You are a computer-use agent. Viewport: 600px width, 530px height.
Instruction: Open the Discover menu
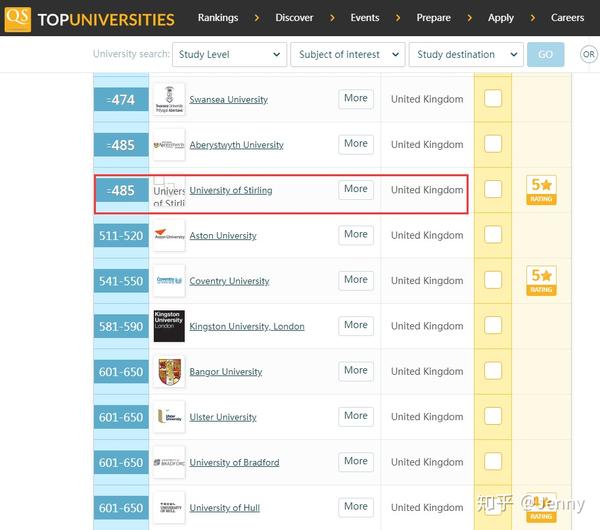294,18
